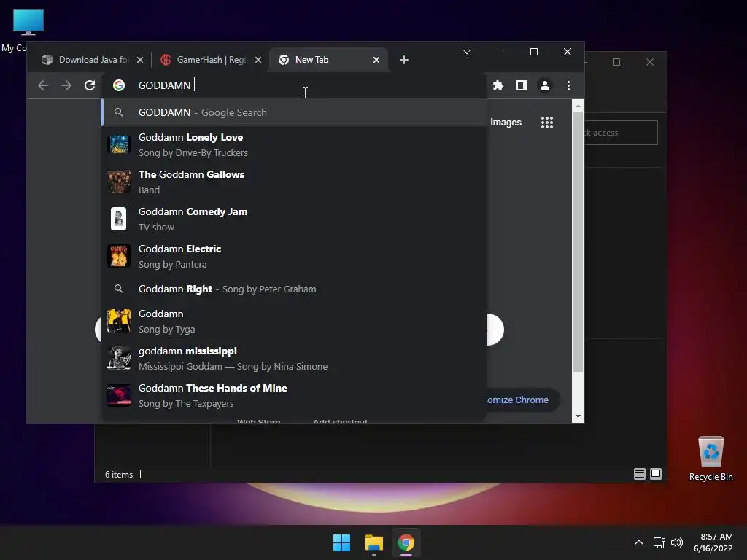747x560 pixels.
Task: Open the tab search chevron
Action: (467, 52)
